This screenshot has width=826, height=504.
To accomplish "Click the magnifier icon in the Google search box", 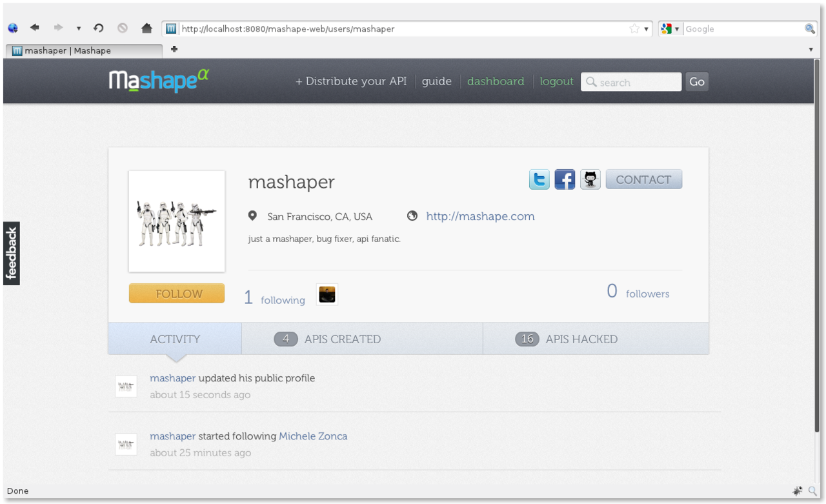I will point(810,28).
